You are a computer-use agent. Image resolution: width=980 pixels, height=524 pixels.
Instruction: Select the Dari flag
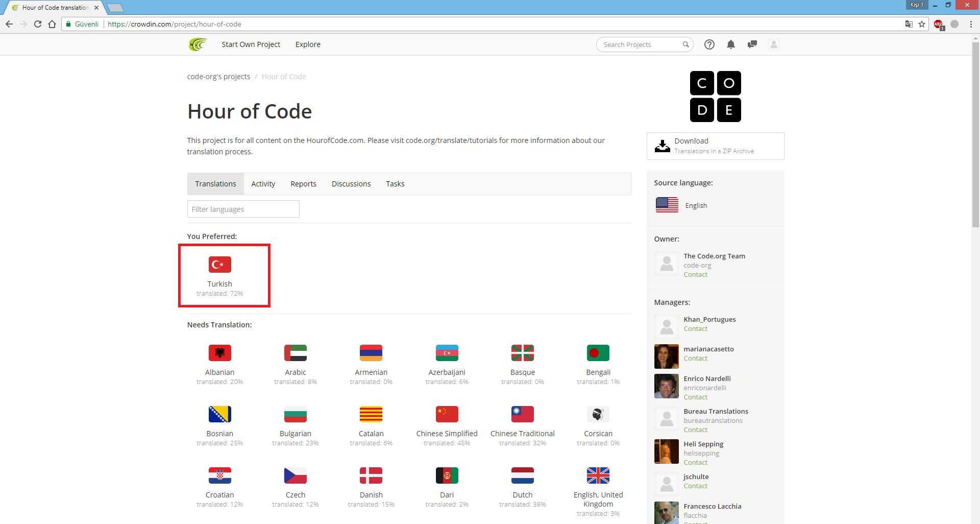(447, 475)
